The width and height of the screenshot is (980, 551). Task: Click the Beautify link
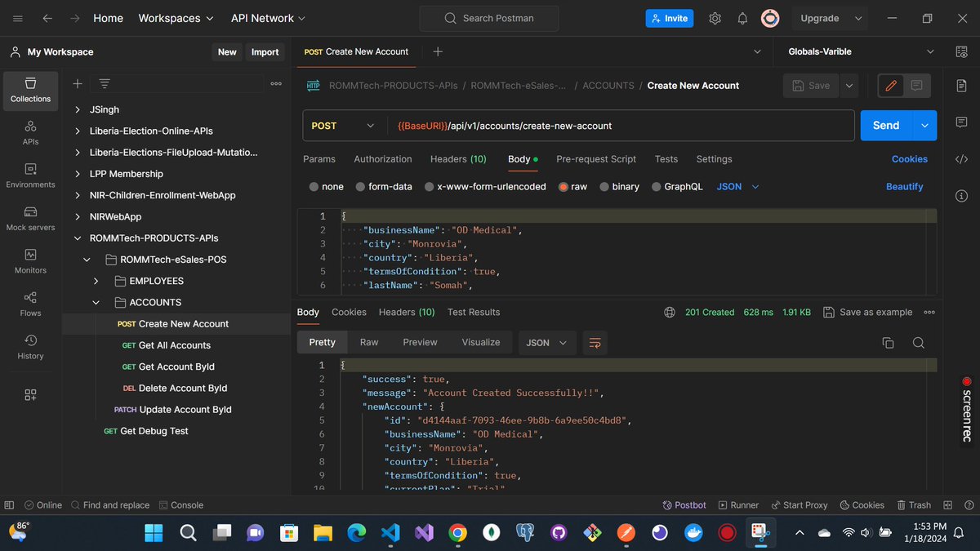click(x=905, y=187)
